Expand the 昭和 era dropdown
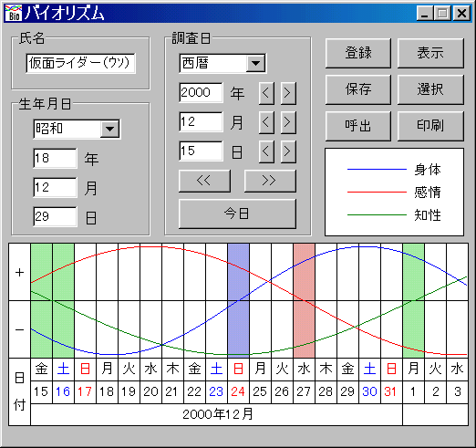 pos(109,129)
